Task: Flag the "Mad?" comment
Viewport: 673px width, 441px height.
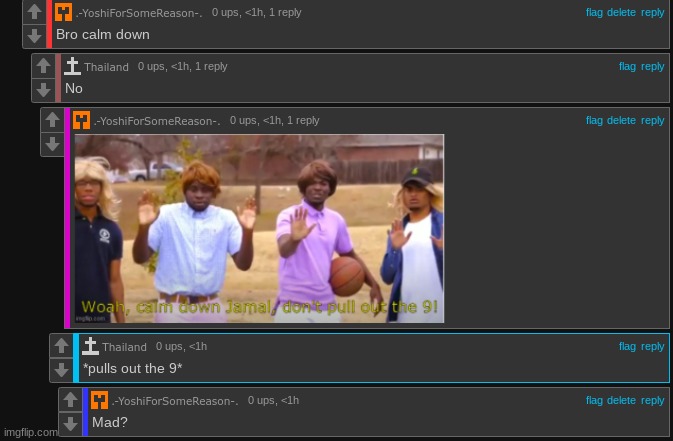Action: click(594, 401)
